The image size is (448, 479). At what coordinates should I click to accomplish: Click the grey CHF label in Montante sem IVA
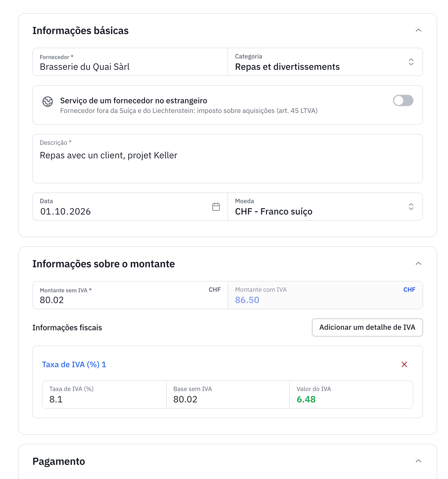point(215,289)
